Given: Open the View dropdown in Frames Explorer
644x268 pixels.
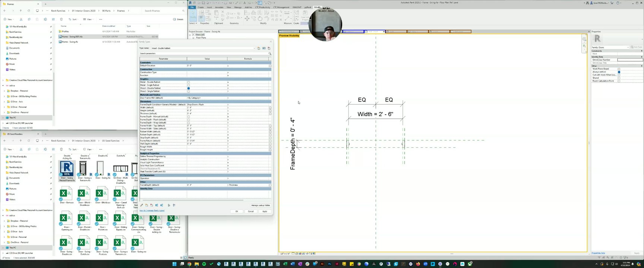Looking at the screenshot, I should pos(88,19).
